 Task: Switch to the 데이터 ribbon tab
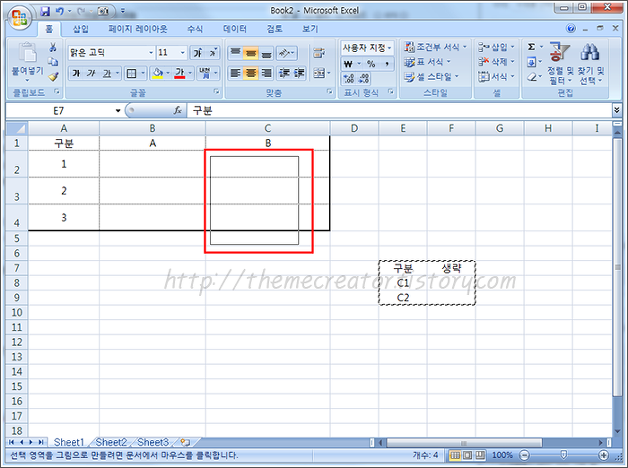[x=235, y=29]
